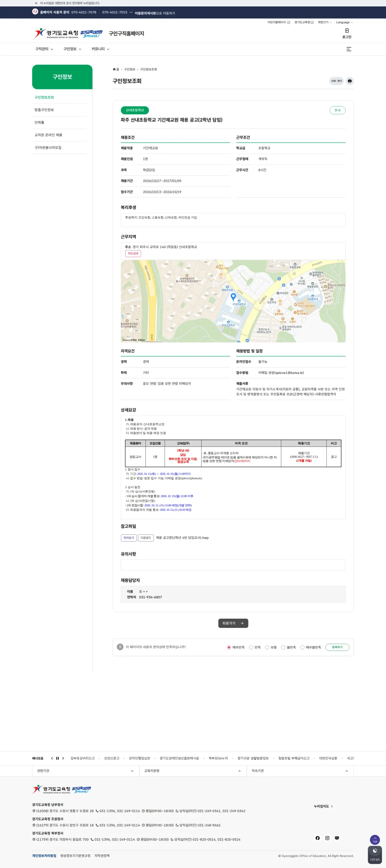Click the top bar support headset icon
386x868 pixels.
point(35,12)
